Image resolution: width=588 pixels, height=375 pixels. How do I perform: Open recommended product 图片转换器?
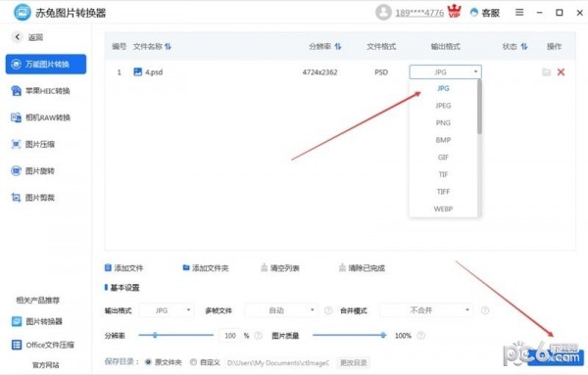[x=37, y=321]
